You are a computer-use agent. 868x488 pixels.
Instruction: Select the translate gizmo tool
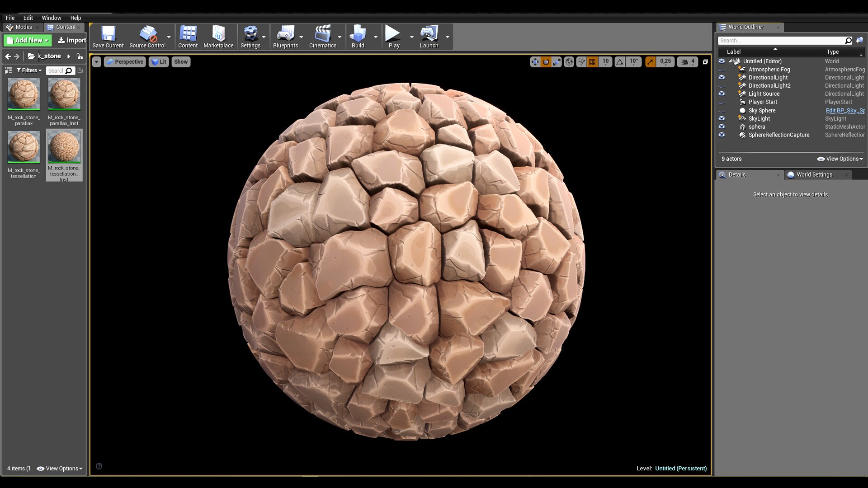[x=535, y=62]
